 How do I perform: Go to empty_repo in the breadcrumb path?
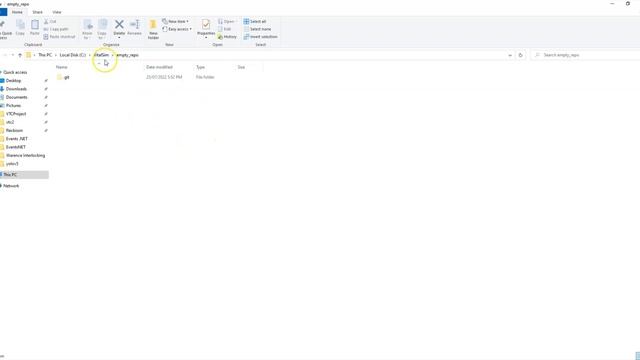127,55
